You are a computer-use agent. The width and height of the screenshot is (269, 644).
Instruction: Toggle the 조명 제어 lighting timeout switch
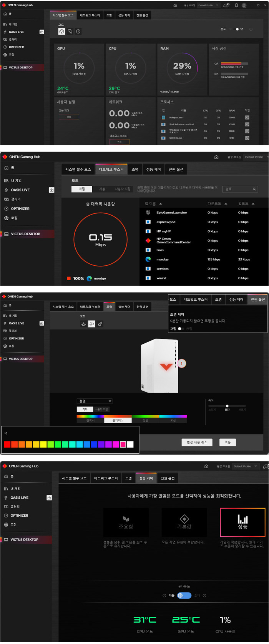(x=181, y=329)
